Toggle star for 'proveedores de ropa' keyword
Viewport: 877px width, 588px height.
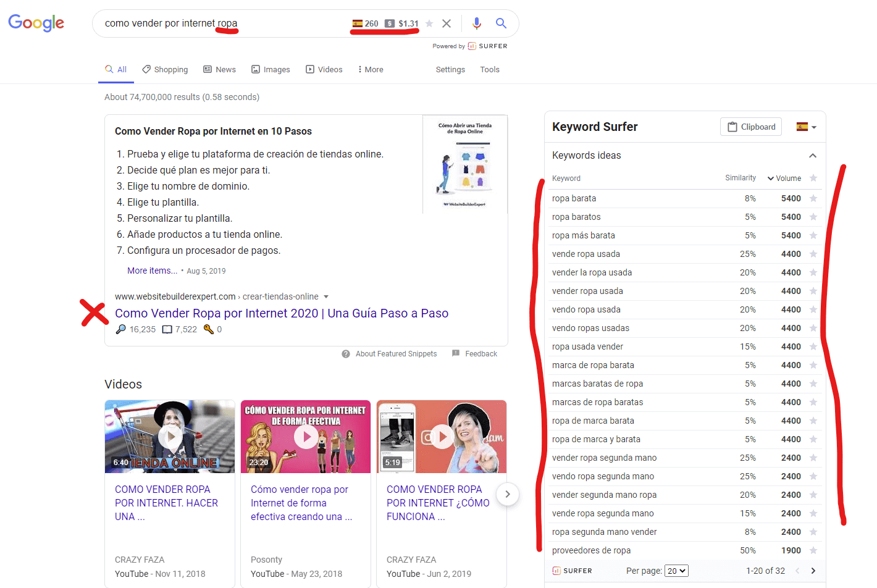tap(813, 550)
